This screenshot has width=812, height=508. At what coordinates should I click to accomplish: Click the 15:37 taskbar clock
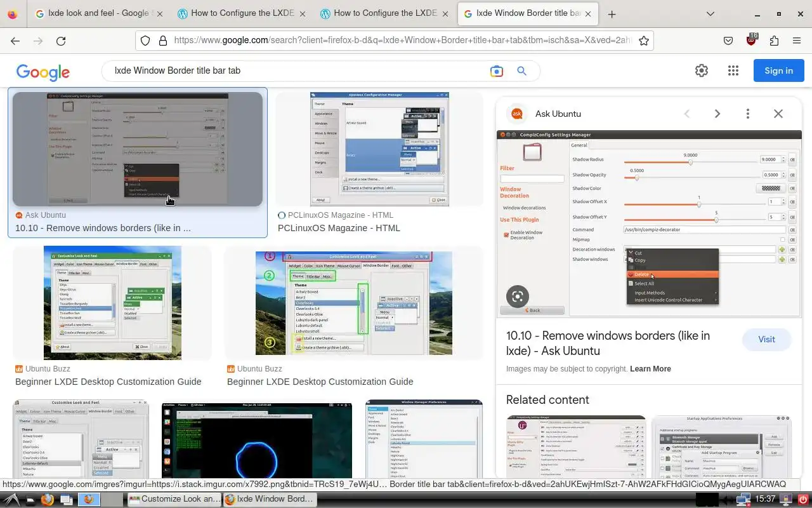tap(766, 499)
